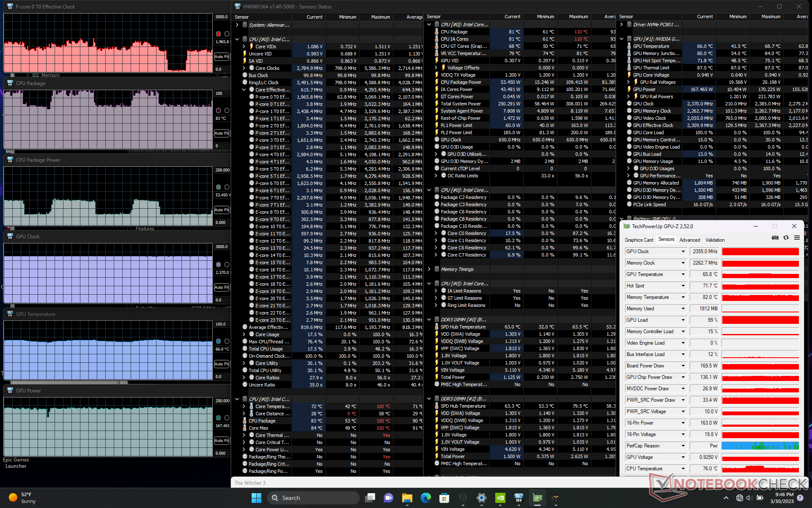
Task: Click red color swatch in P-core 0 graph
Action: pyautogui.click(x=218, y=34)
